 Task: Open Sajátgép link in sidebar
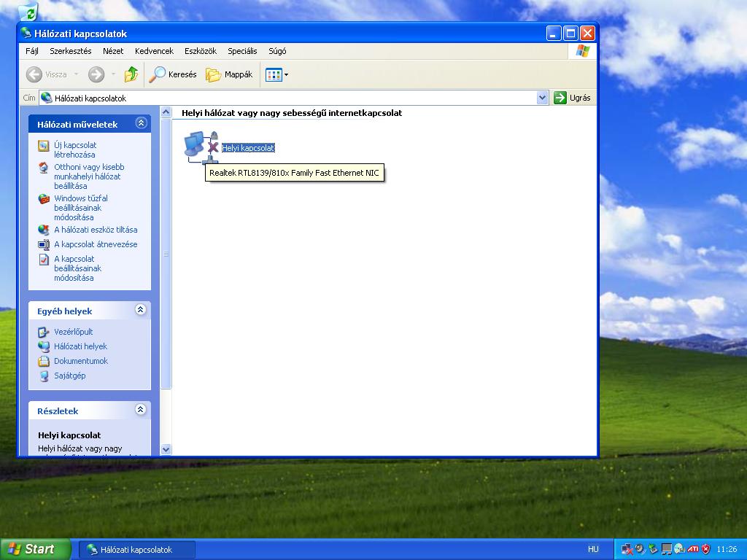70,376
